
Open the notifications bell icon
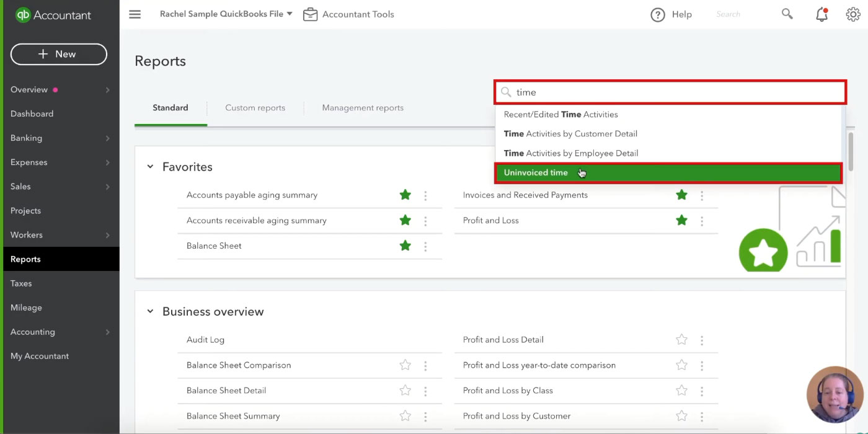821,14
